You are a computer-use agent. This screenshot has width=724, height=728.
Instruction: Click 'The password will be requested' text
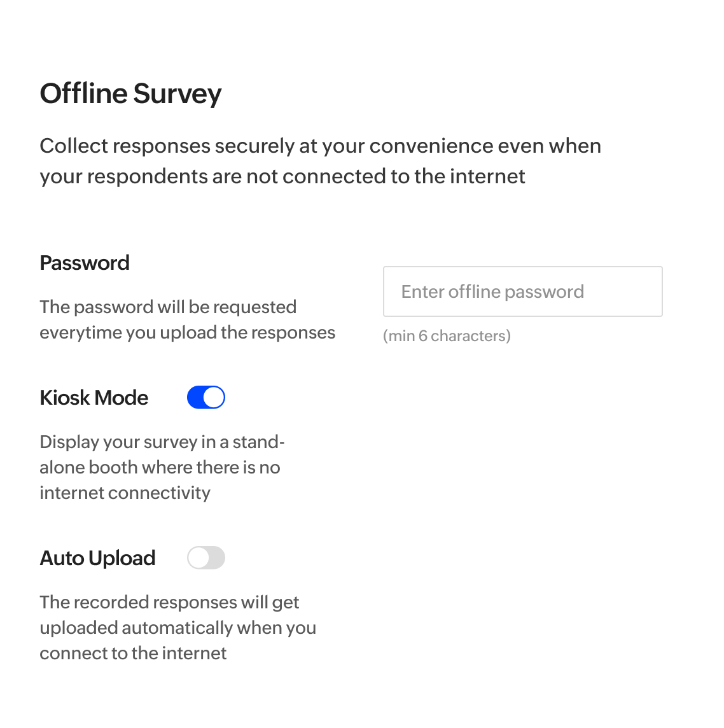168,307
